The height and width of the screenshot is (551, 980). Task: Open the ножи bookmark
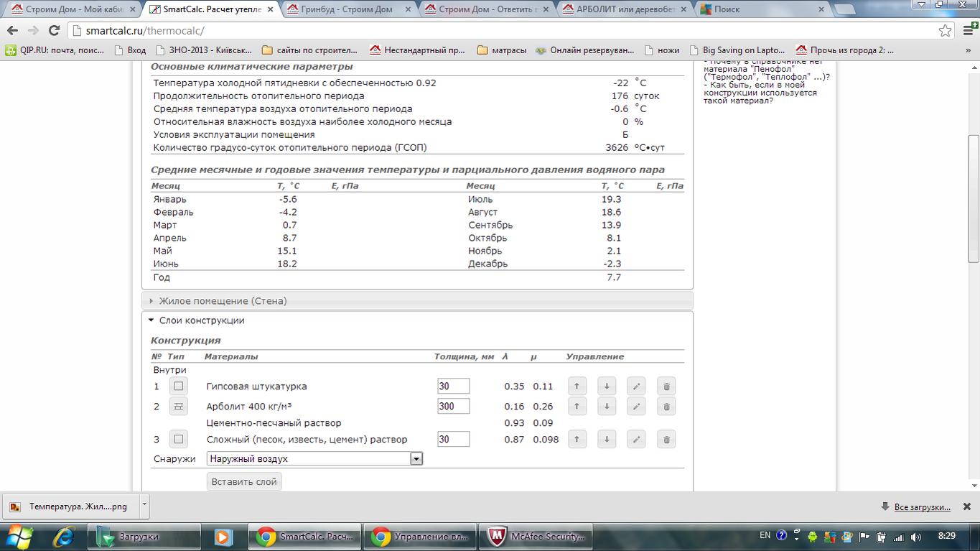pyautogui.click(x=662, y=50)
